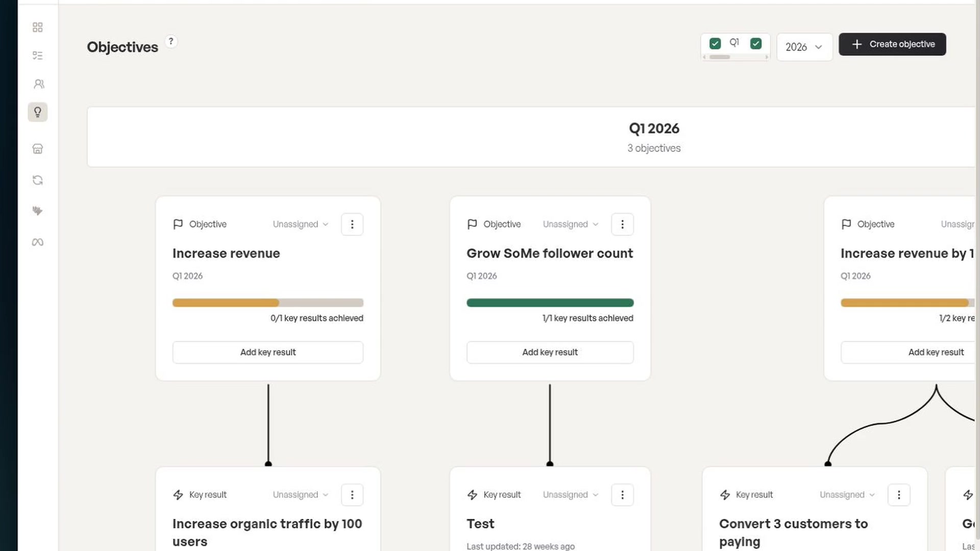Image resolution: width=980 pixels, height=551 pixels.
Task: Add key result to Increase revenue
Action: click(268, 352)
